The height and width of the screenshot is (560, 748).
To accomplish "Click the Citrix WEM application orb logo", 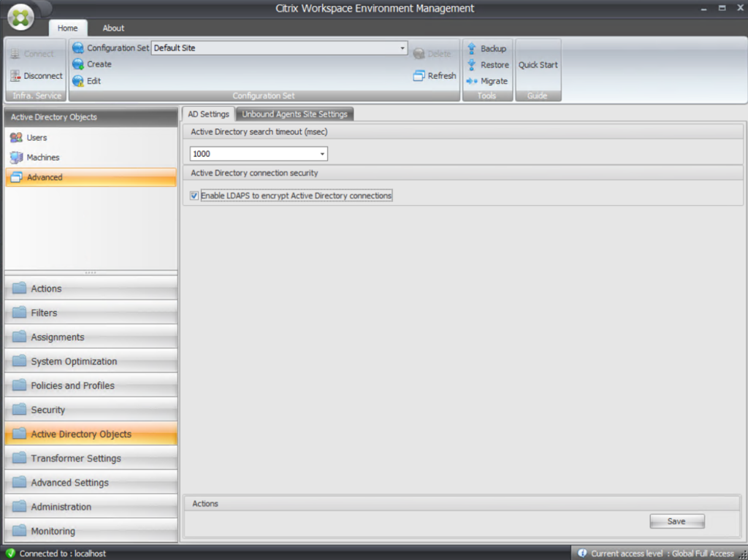I will [20, 18].
